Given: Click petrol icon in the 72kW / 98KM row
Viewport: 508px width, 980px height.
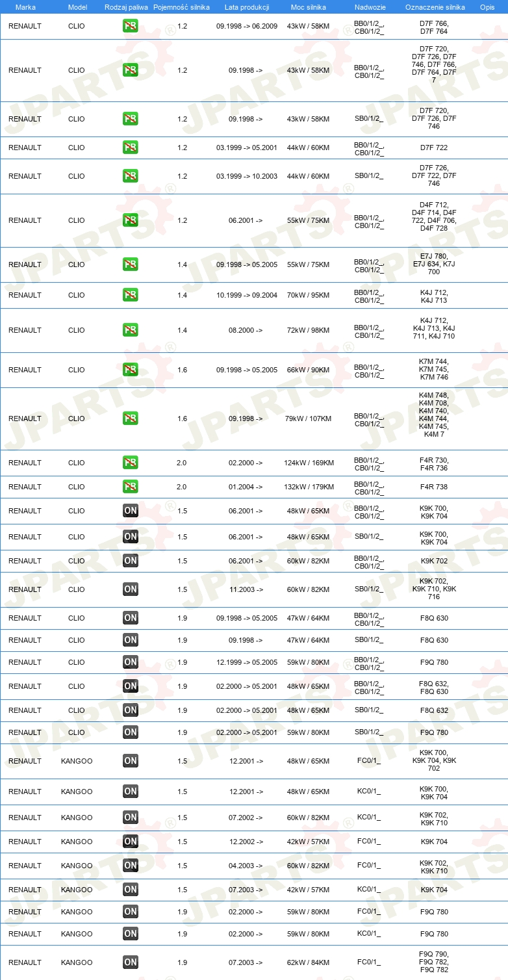Looking at the screenshot, I should (131, 330).
